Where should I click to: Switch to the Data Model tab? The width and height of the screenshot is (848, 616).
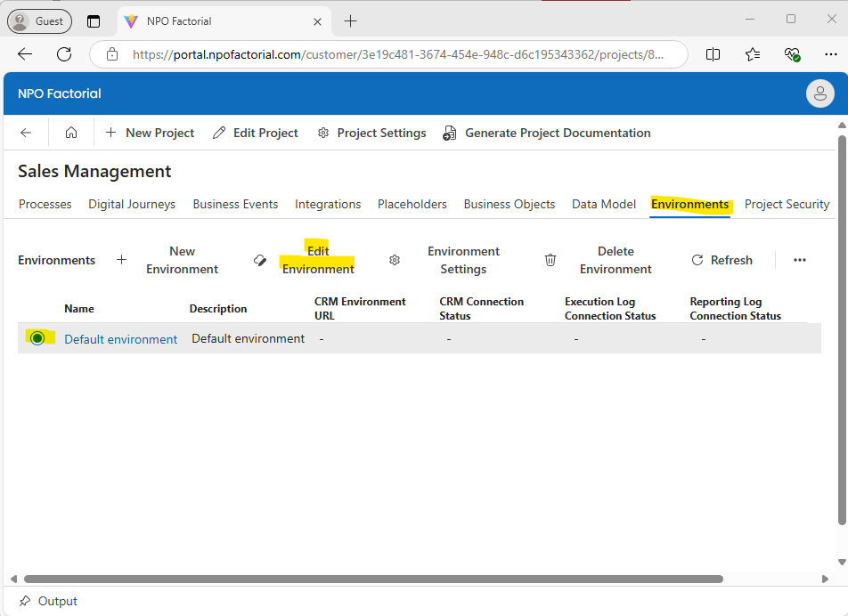(603, 204)
